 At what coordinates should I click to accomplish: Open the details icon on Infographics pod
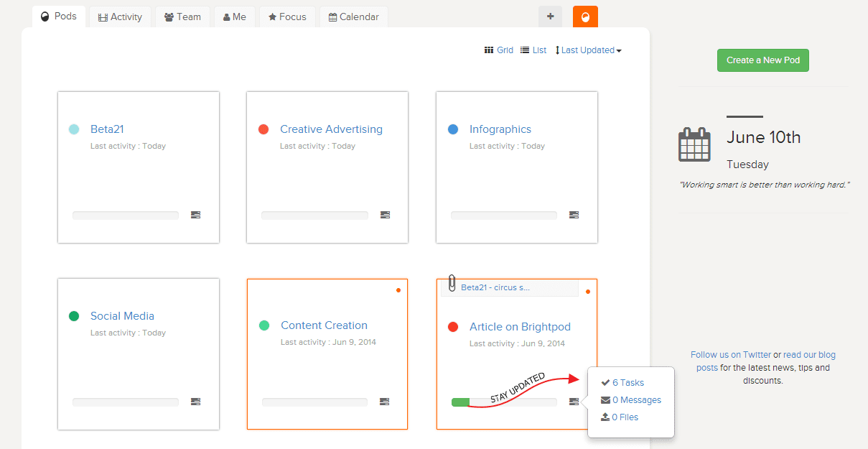point(574,215)
